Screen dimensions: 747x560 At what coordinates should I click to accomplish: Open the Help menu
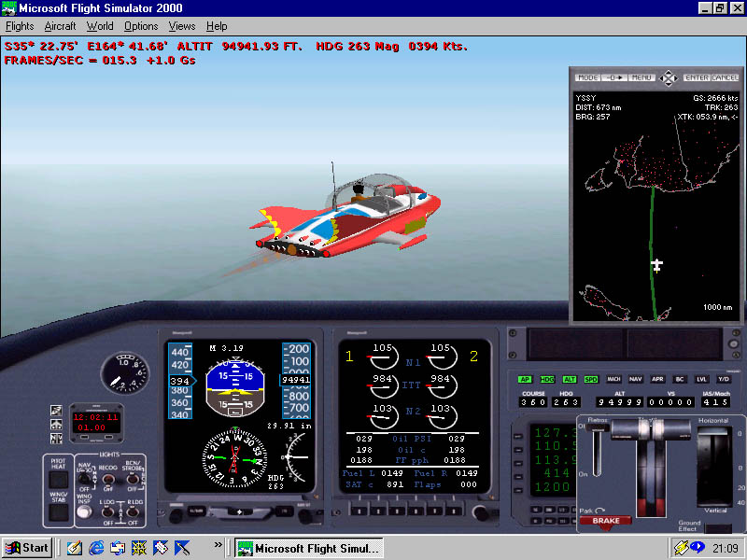pyautogui.click(x=217, y=26)
